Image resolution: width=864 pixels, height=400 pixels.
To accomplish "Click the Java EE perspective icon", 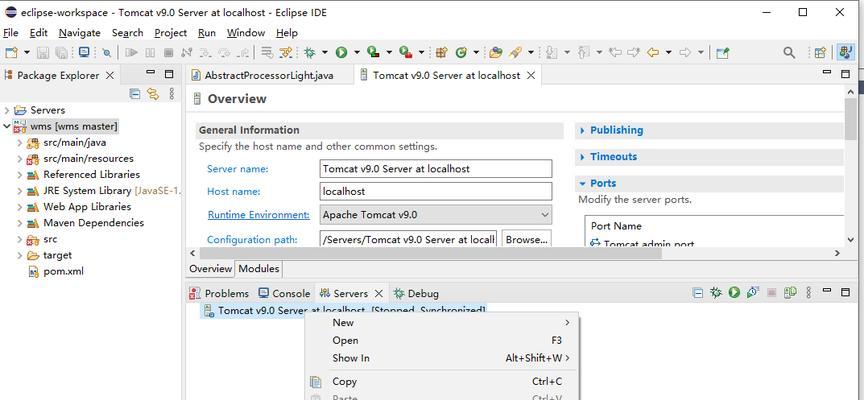I will 845,52.
